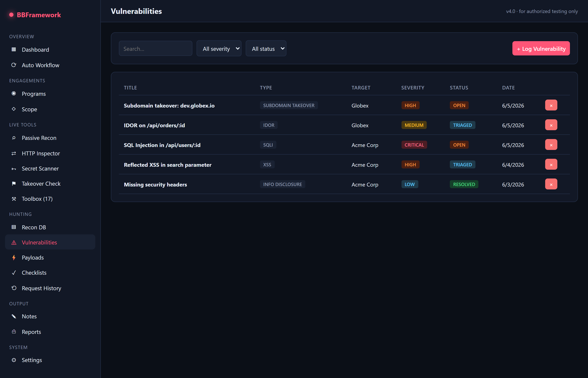Click the Request History clock icon
588x378 pixels.
14,288
